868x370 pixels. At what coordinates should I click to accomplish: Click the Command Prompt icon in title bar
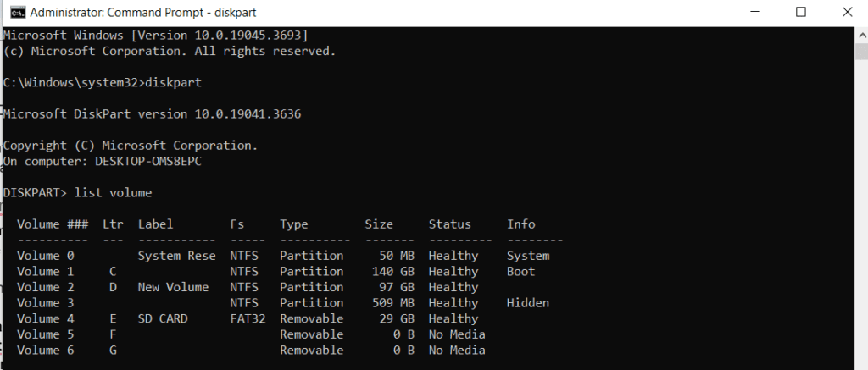click(x=13, y=13)
